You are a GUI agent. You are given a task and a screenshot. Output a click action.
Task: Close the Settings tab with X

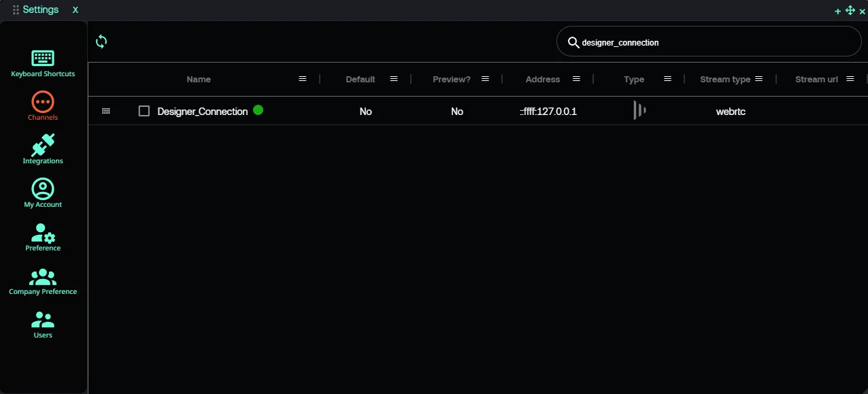click(x=76, y=10)
